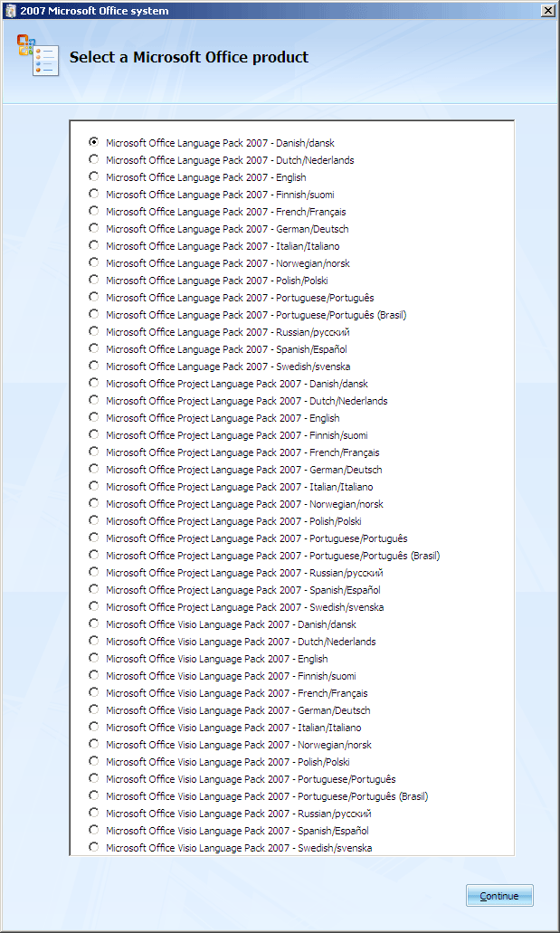Choose Visio Language Pack 2007 Dutch/Nederlands
The image size is (560, 933).
(93, 641)
